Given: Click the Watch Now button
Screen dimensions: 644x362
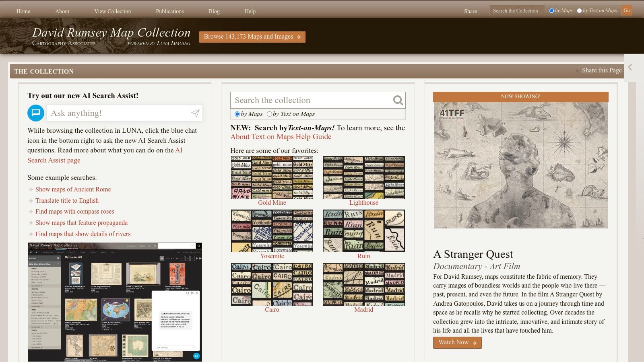Looking at the screenshot, I should 457,342.
